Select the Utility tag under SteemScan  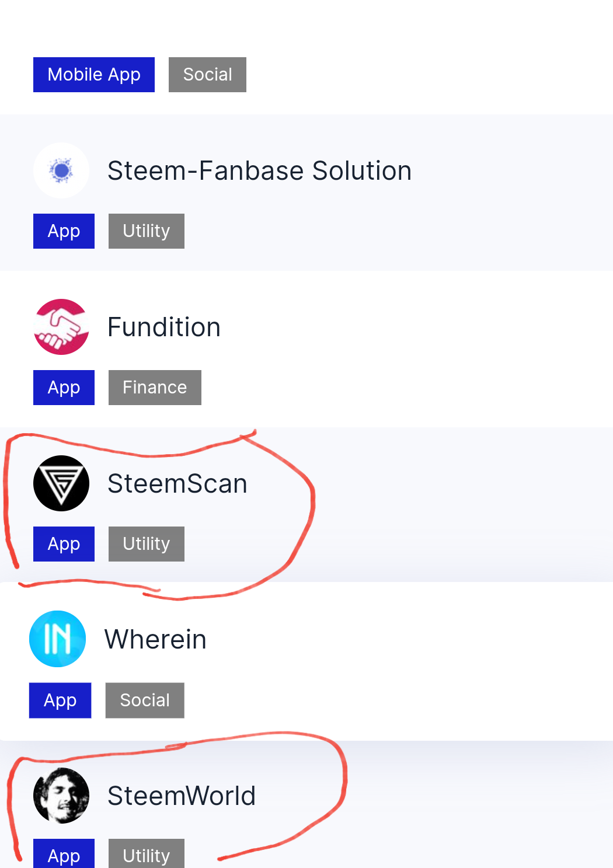(147, 544)
